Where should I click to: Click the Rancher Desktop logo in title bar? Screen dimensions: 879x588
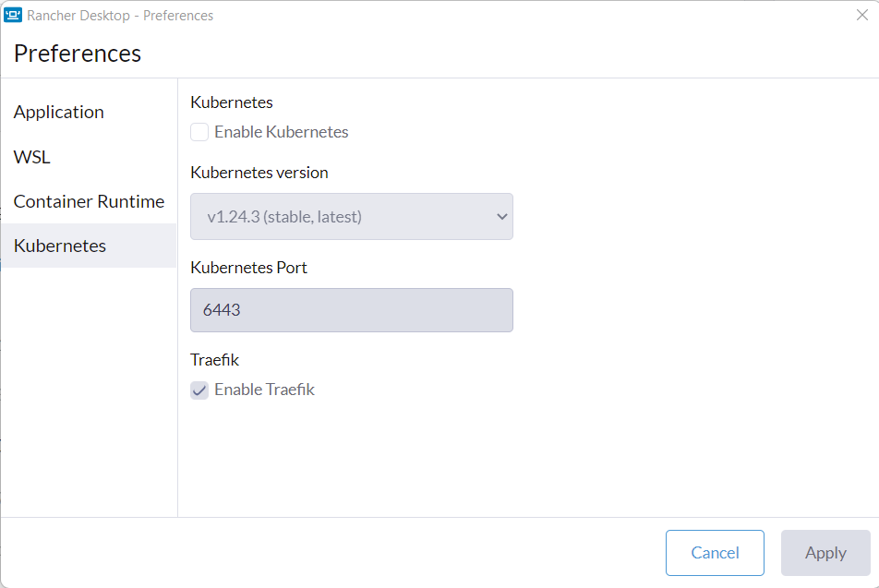13,15
